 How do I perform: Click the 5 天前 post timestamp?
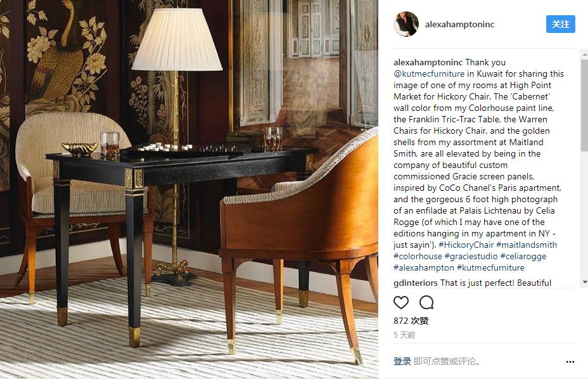pyautogui.click(x=404, y=335)
